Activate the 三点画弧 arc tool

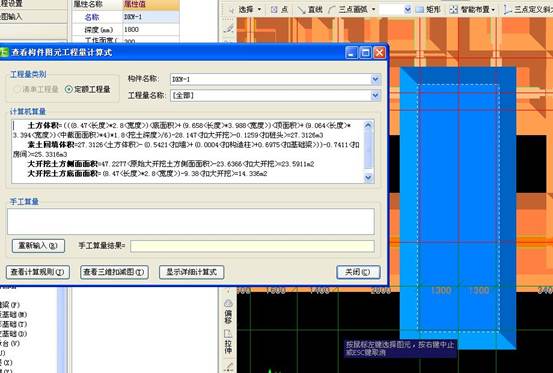click(x=352, y=10)
